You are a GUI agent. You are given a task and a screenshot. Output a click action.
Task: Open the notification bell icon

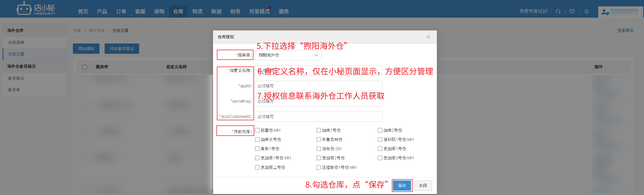[x=586, y=12]
